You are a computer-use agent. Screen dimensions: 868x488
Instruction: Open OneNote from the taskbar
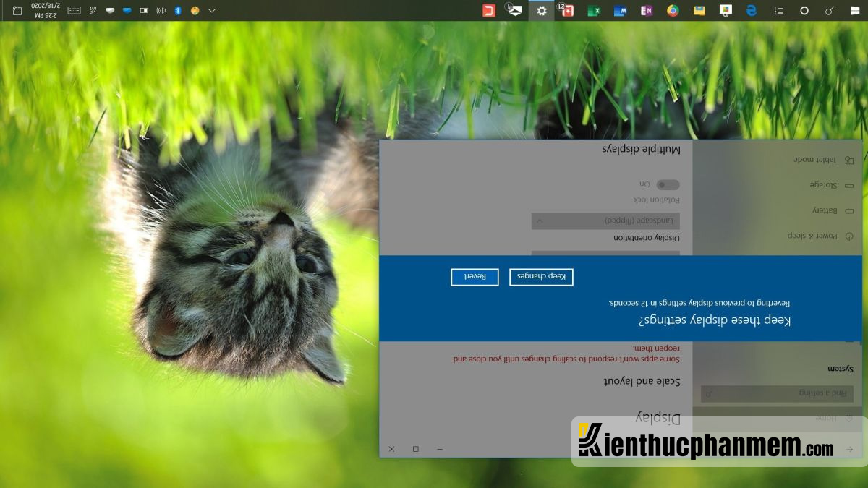tap(647, 11)
